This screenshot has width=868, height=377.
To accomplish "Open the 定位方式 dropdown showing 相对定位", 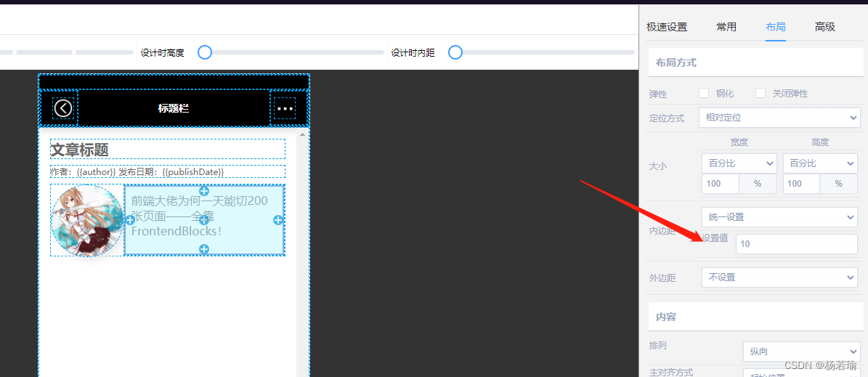I will (x=780, y=117).
